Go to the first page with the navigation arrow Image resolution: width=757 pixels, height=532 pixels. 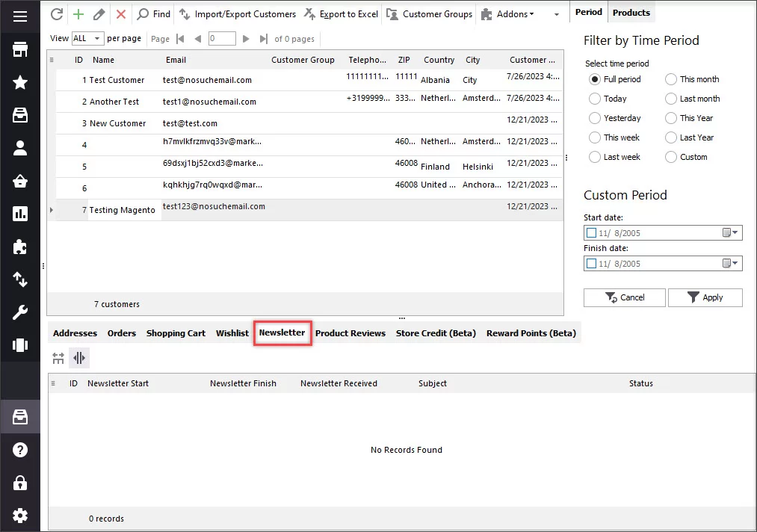180,39
